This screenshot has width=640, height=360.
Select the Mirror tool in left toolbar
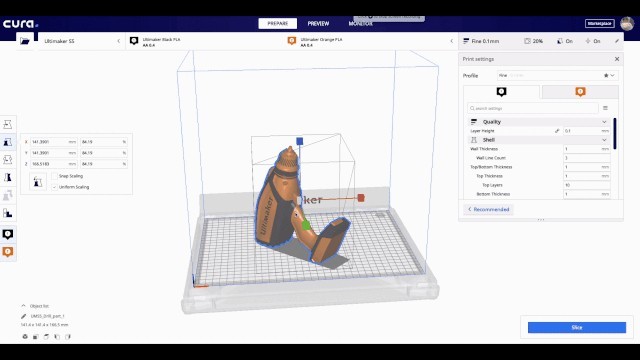pyautogui.click(x=8, y=178)
